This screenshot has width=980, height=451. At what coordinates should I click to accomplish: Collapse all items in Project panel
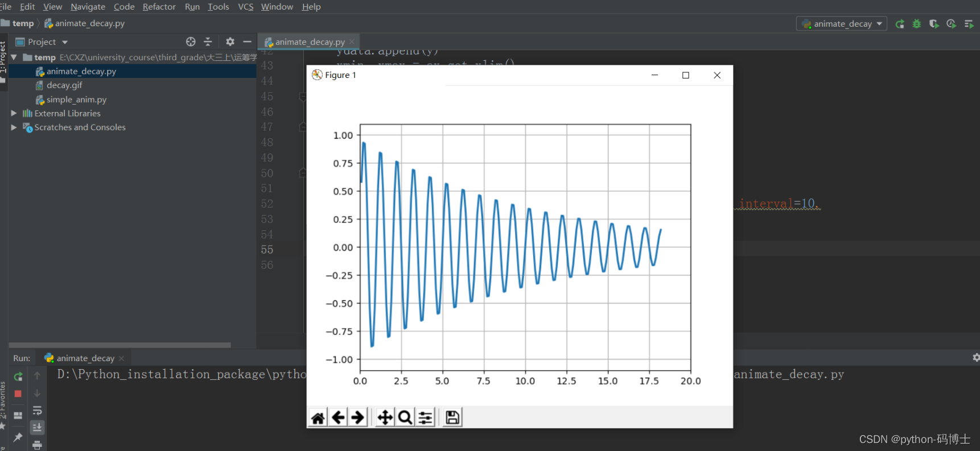tap(208, 42)
